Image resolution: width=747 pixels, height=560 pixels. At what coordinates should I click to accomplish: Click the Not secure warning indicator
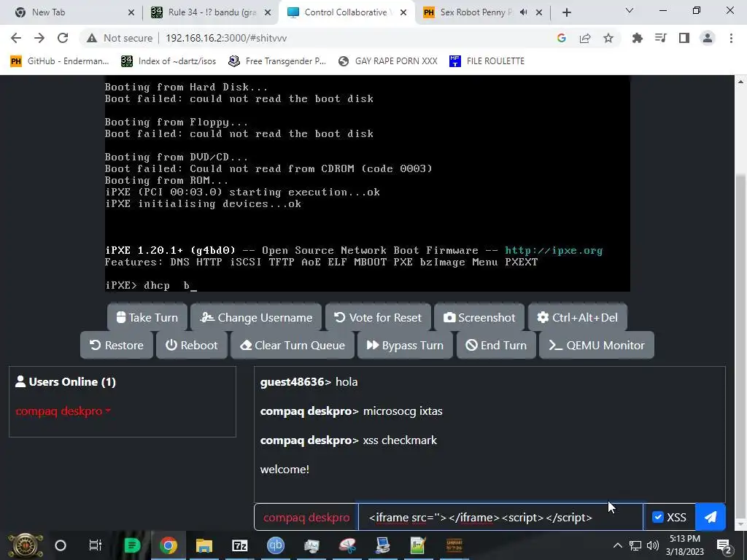[x=120, y=38]
